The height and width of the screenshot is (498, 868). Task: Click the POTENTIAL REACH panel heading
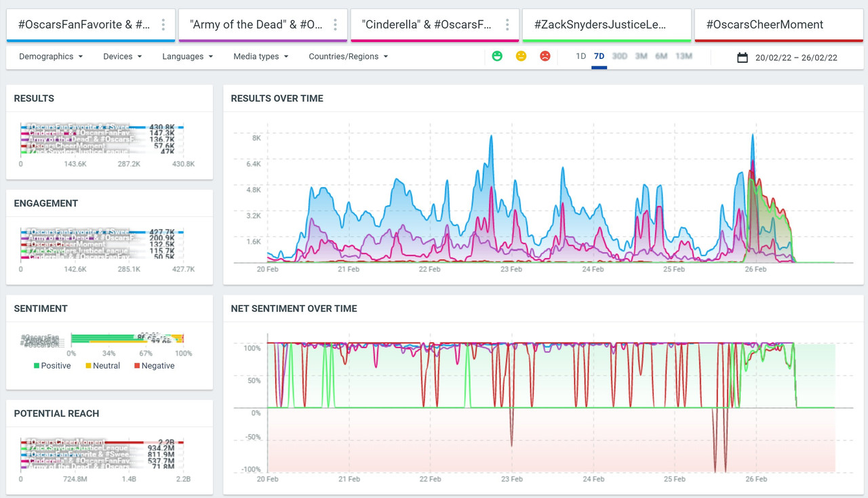[x=56, y=413]
